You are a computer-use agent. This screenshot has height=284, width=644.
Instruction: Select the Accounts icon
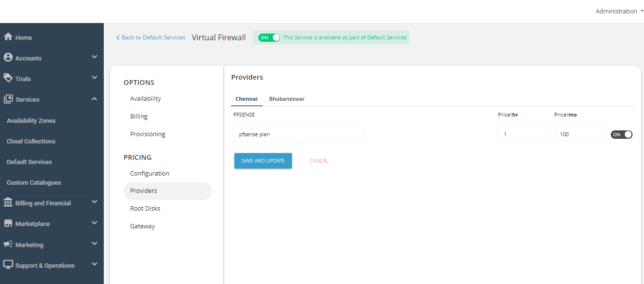[8, 57]
